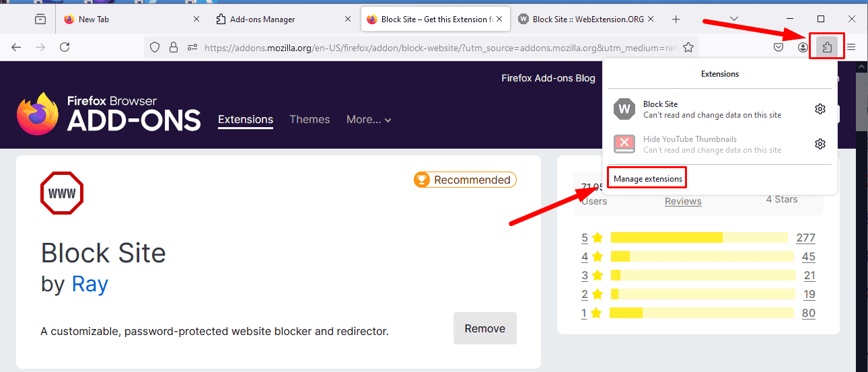View the 19 two-star reviews count
Screen dimensions: 868x372
(809, 294)
